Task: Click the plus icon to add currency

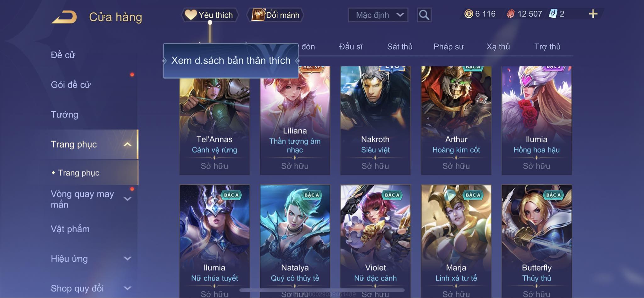Action: [593, 14]
